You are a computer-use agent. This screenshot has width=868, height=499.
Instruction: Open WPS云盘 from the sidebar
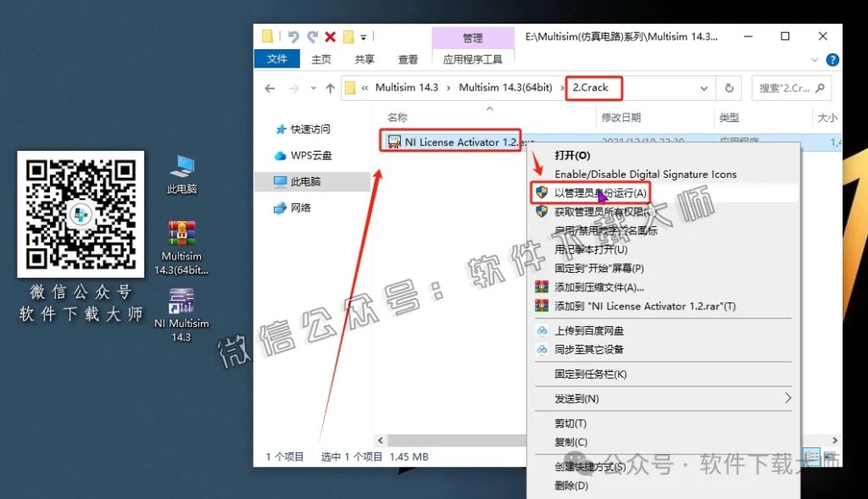pos(312,153)
